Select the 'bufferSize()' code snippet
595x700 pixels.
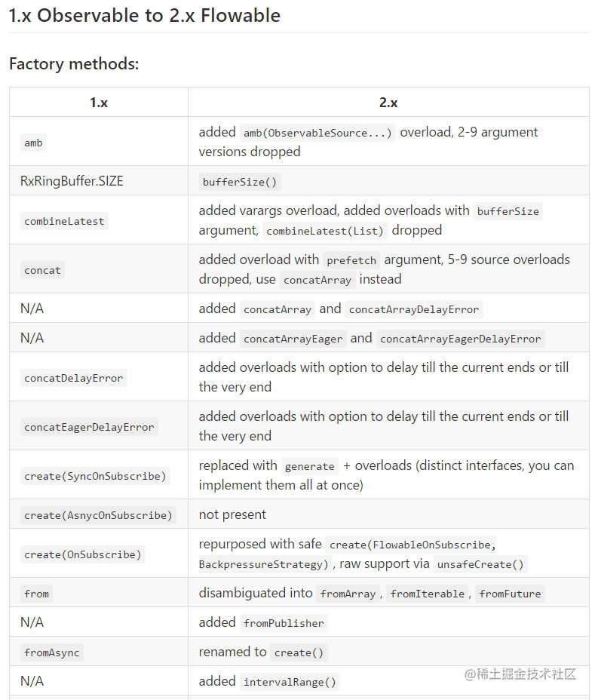click(x=240, y=182)
